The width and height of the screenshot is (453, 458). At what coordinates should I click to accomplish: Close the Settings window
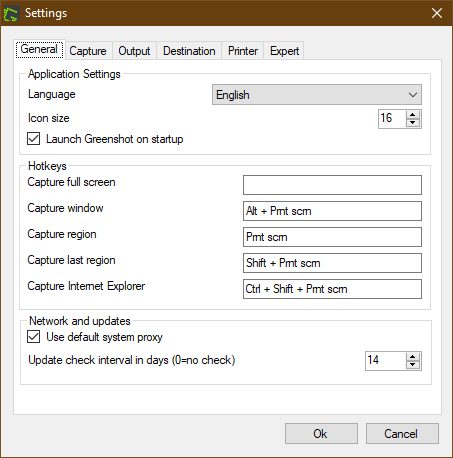click(437, 13)
